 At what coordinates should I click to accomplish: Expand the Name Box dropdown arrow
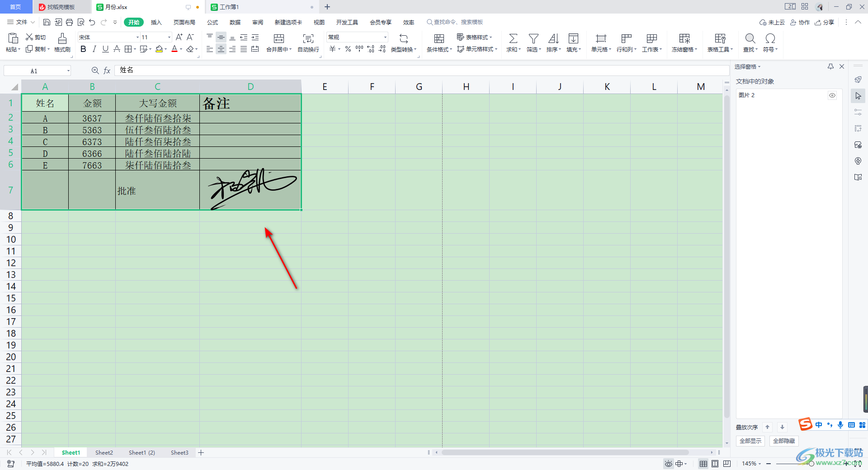[68, 70]
